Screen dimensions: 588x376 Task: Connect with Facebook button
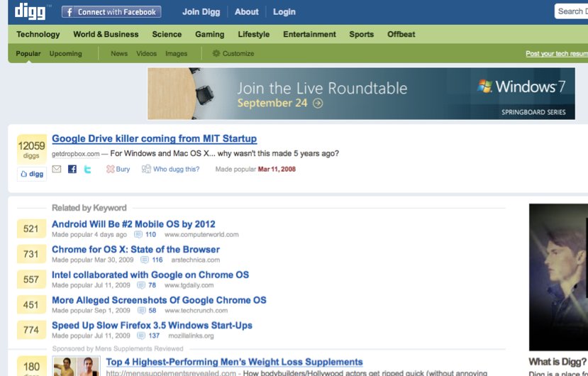pyautogui.click(x=111, y=12)
